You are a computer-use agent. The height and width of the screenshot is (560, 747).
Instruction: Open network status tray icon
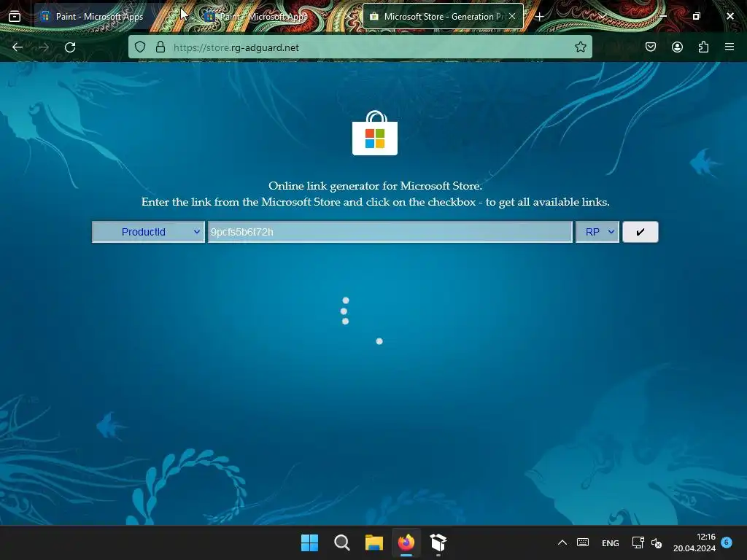click(x=638, y=542)
